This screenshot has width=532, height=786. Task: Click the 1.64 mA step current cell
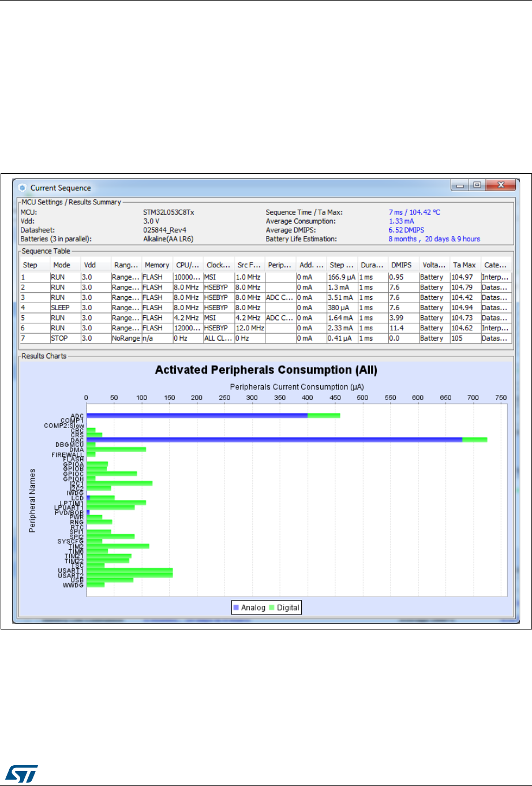click(342, 318)
